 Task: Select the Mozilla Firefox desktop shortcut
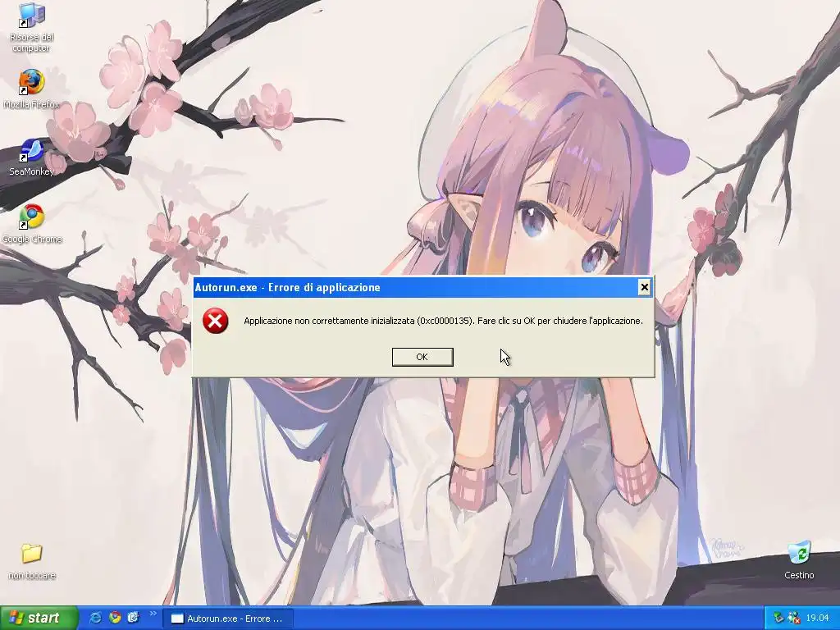point(32,89)
